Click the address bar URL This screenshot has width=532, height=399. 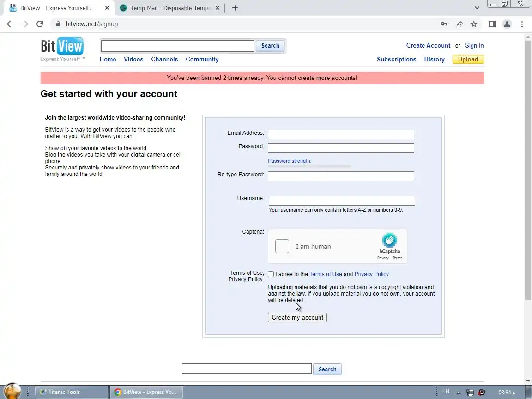(91, 24)
